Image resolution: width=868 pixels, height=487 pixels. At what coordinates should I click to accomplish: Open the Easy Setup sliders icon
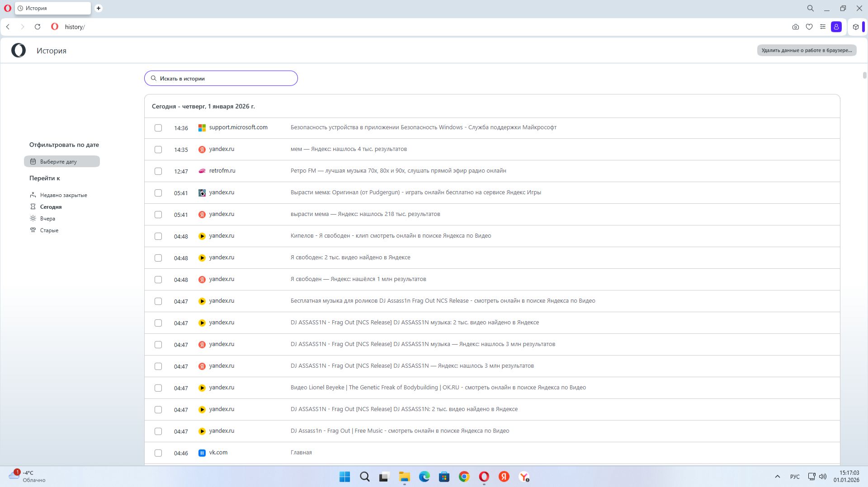pos(823,27)
